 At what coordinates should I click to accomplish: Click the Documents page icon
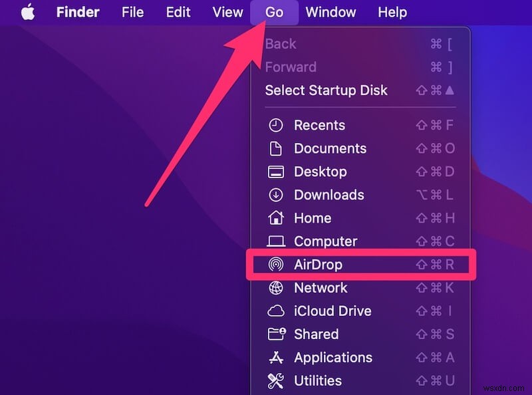click(x=275, y=148)
